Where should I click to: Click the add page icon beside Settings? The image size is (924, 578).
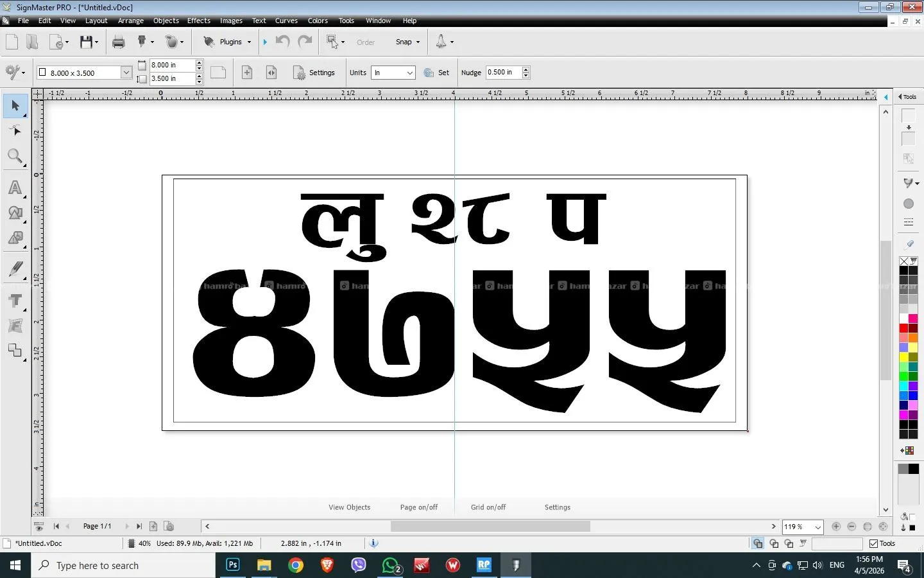point(247,73)
